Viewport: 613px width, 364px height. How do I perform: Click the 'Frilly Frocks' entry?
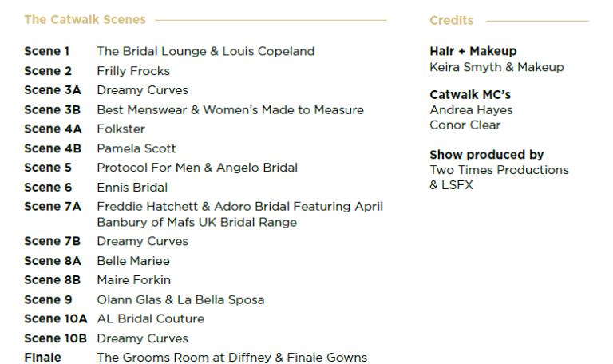point(133,71)
